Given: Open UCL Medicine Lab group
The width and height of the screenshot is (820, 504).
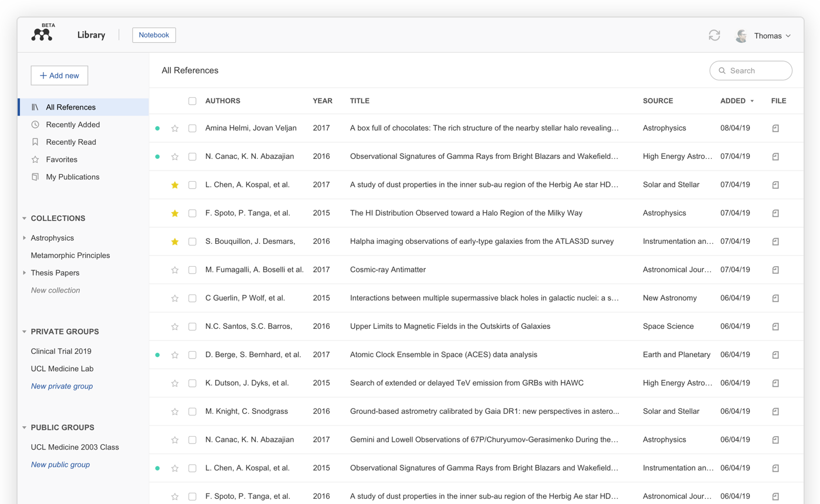Looking at the screenshot, I should click(x=62, y=369).
